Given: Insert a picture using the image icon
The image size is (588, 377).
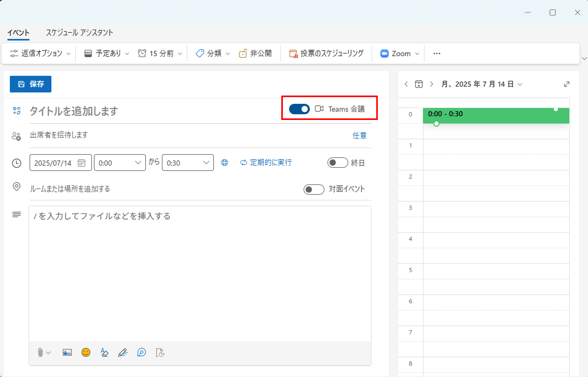Looking at the screenshot, I should pos(67,352).
